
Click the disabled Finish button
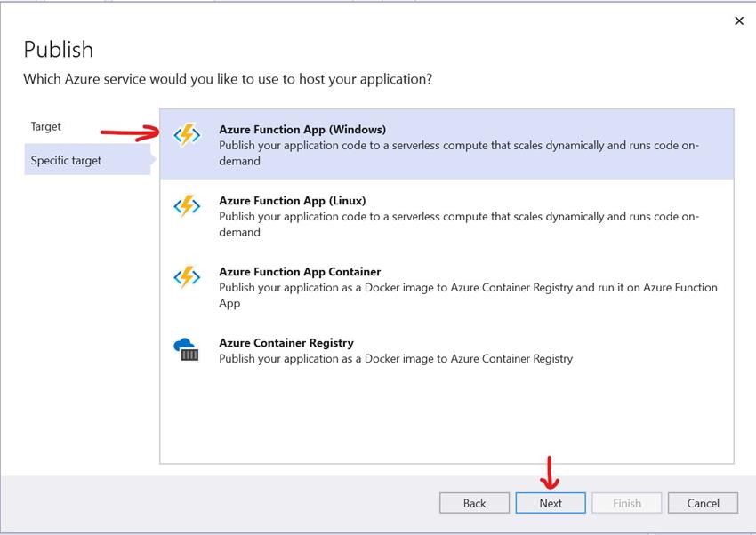click(x=626, y=502)
